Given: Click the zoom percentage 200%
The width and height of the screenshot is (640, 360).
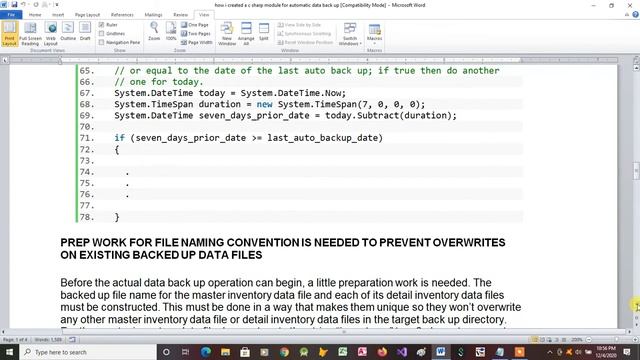Looking at the screenshot, I should click(576, 340).
